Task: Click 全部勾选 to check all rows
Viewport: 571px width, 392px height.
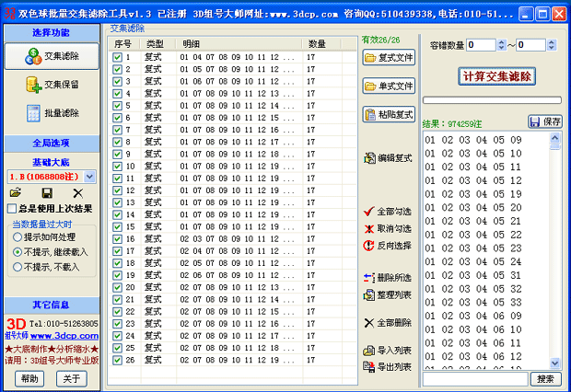Action: 389,212
